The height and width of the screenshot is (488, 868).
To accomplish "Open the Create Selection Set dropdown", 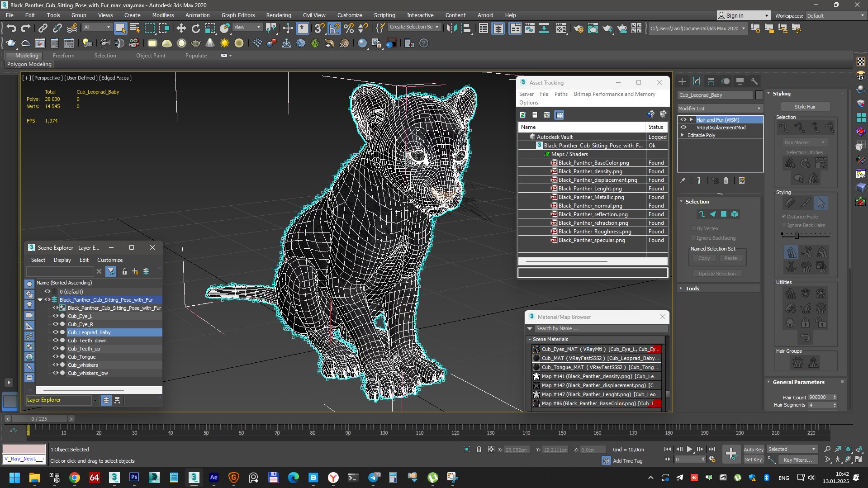I will coord(414,27).
